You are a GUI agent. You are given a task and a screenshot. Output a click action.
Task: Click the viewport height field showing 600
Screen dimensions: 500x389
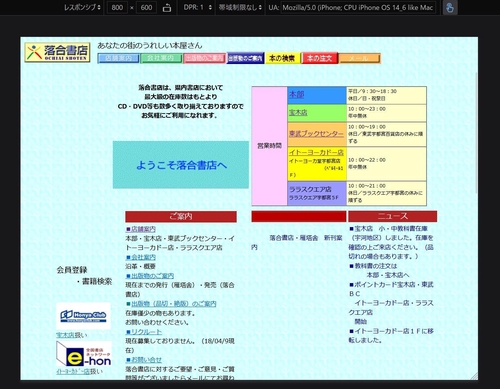pyautogui.click(x=146, y=7)
